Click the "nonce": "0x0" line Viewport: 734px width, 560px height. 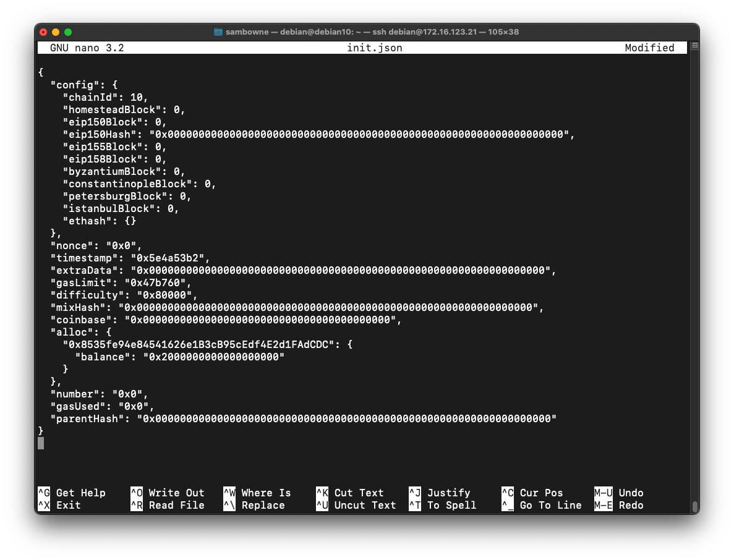coord(96,245)
